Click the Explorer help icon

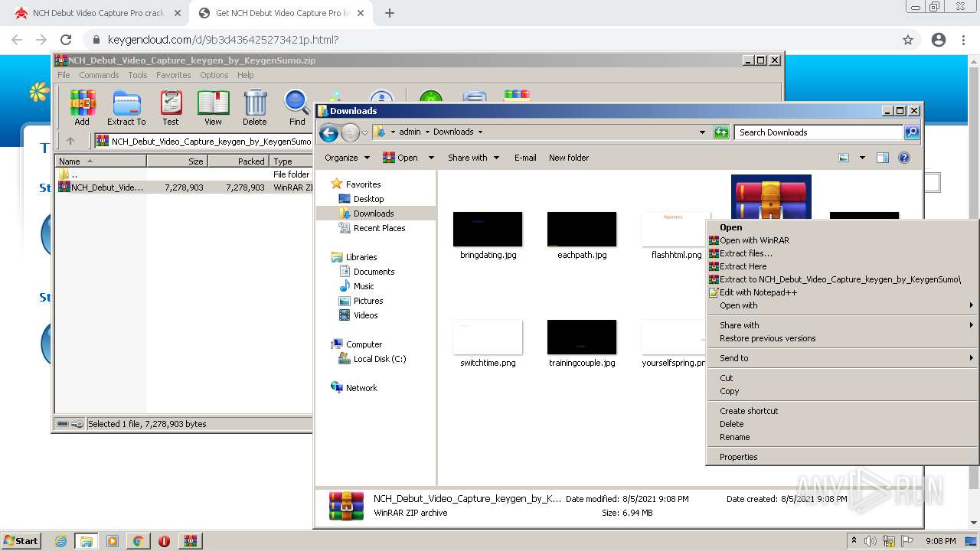click(904, 158)
